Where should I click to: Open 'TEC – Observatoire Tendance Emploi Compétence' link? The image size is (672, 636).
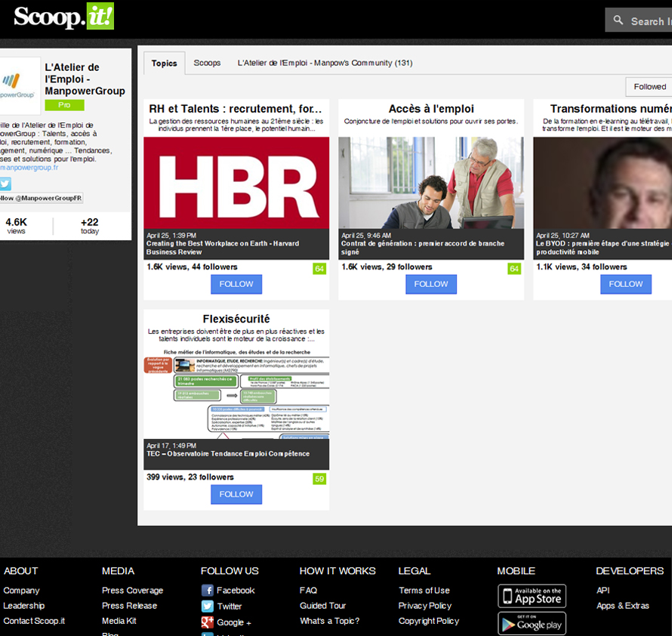pyautogui.click(x=228, y=454)
